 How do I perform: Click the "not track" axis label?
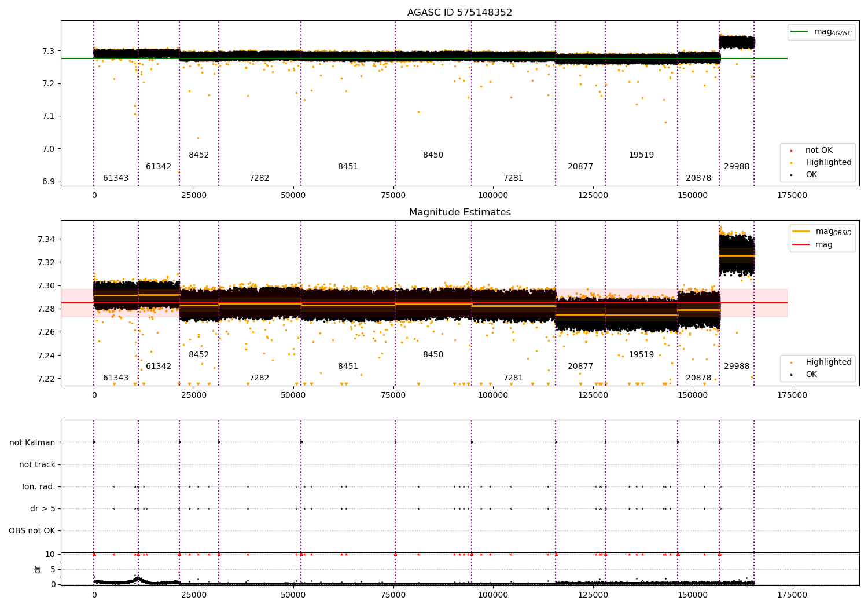tap(37, 465)
